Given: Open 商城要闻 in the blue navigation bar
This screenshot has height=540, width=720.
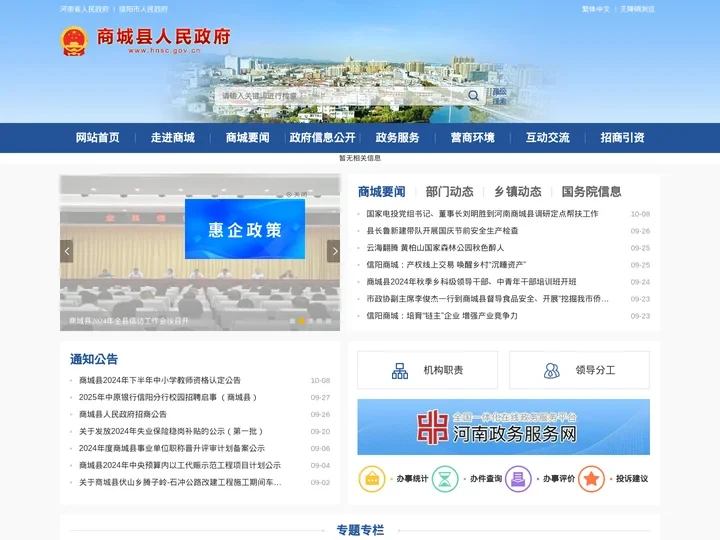Looking at the screenshot, I should [x=248, y=138].
